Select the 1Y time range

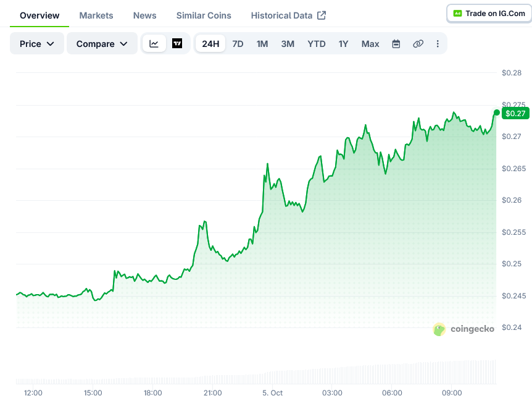[x=343, y=44]
